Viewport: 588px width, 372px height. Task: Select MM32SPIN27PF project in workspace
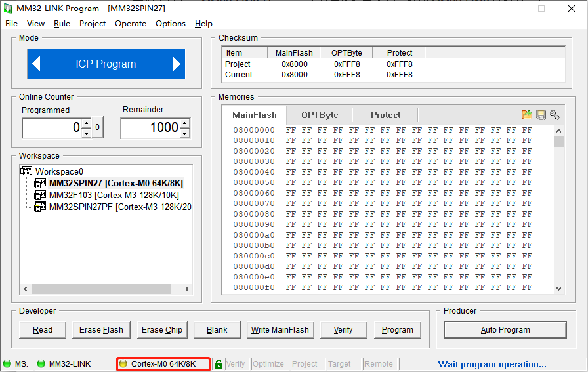point(120,207)
